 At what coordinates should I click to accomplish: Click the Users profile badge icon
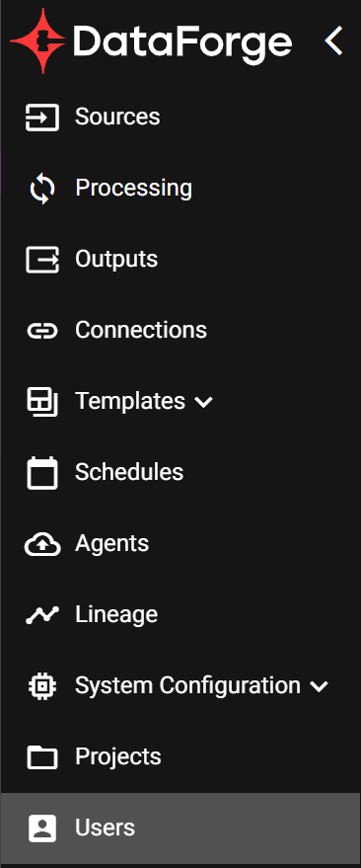42,829
